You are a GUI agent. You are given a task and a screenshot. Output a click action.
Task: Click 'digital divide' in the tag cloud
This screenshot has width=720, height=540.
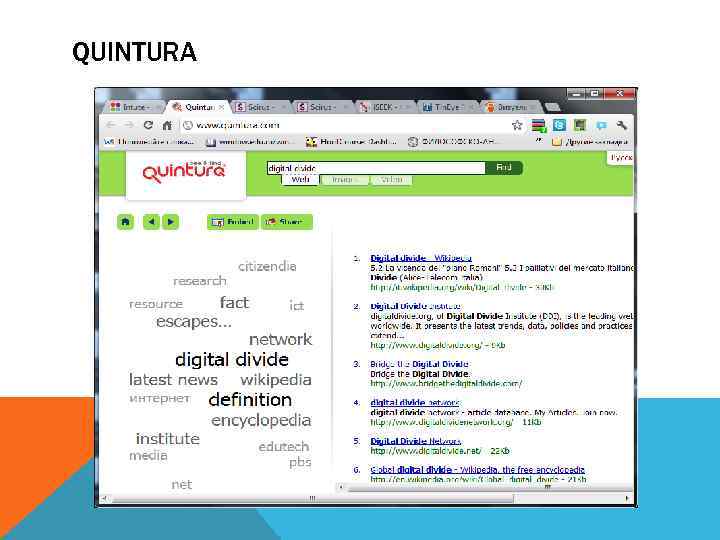pos(232,360)
